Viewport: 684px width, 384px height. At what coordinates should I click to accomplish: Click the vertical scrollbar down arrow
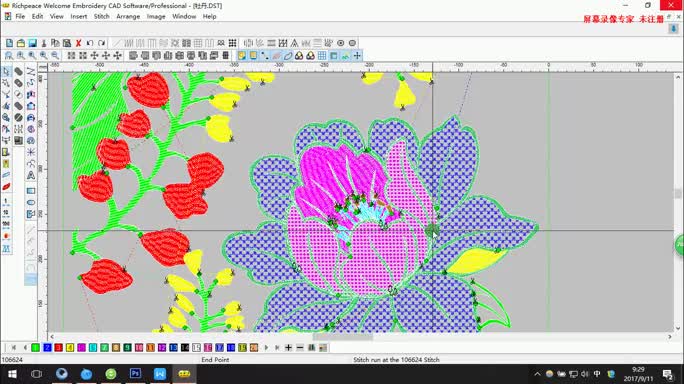[x=678, y=328]
